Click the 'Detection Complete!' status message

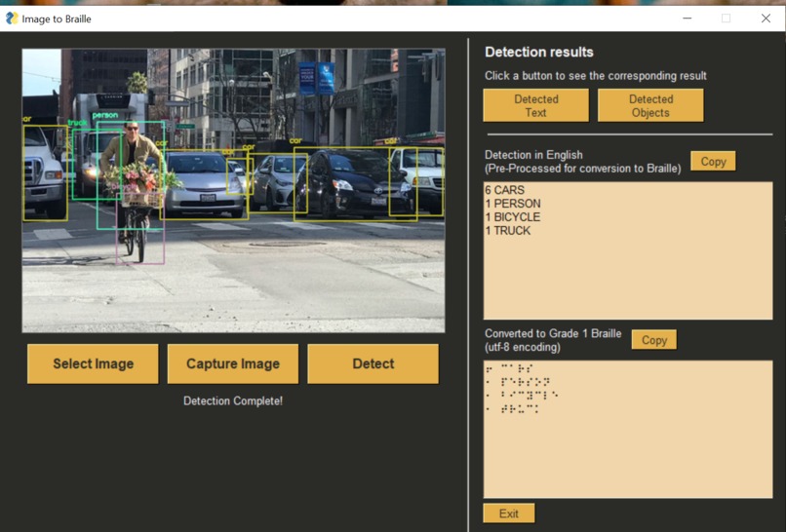(x=233, y=401)
